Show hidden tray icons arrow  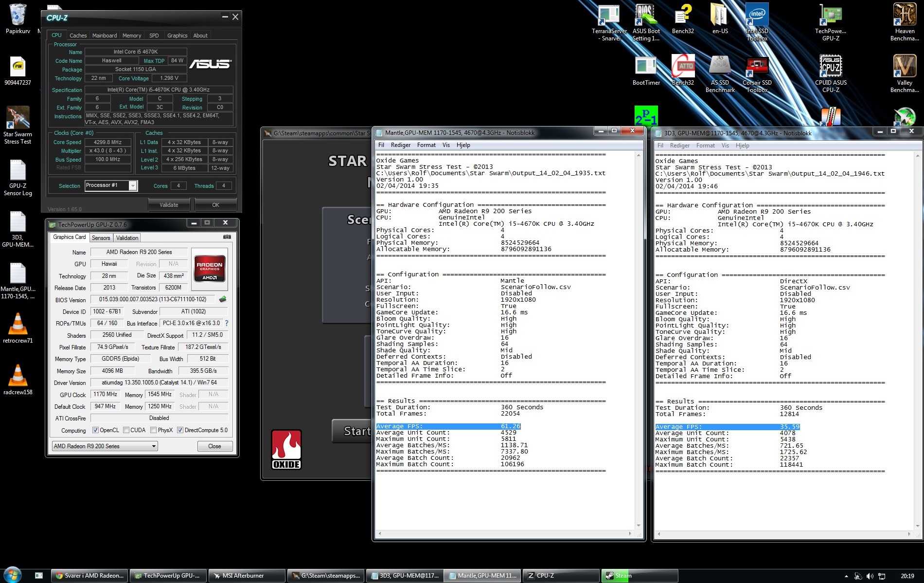point(846,577)
